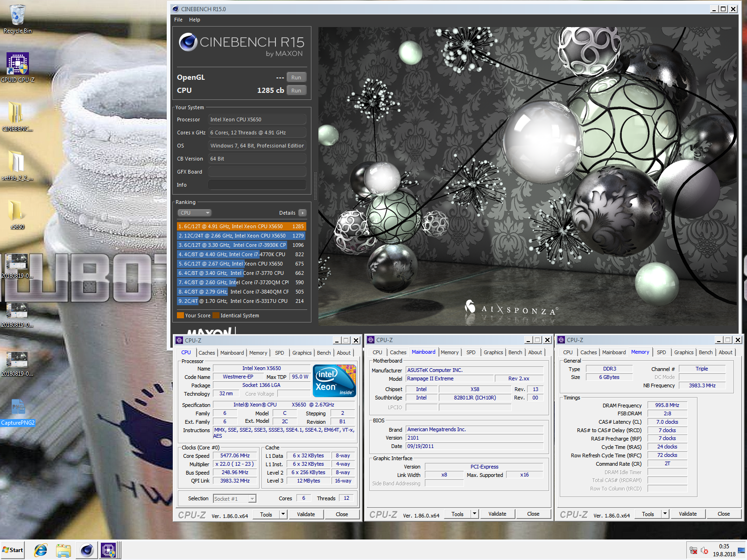This screenshot has height=560, width=747.
Task: Open the CPUID CPU-Z desktop shortcut
Action: 18,68
